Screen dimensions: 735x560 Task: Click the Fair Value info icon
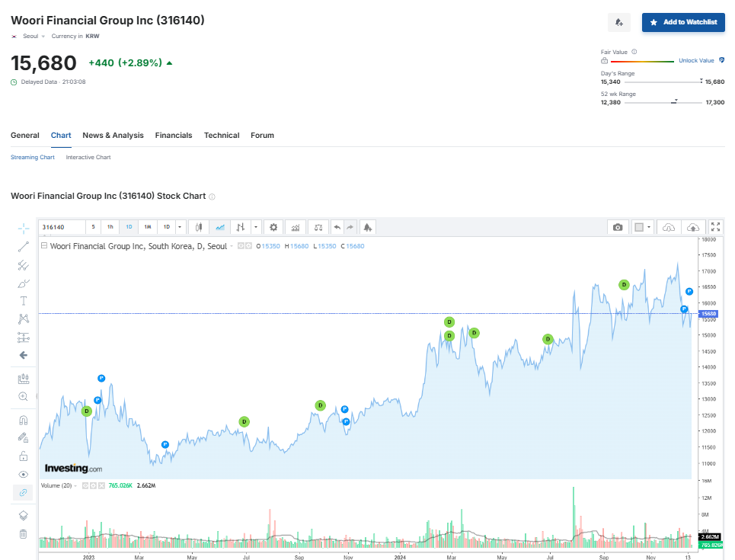click(634, 52)
